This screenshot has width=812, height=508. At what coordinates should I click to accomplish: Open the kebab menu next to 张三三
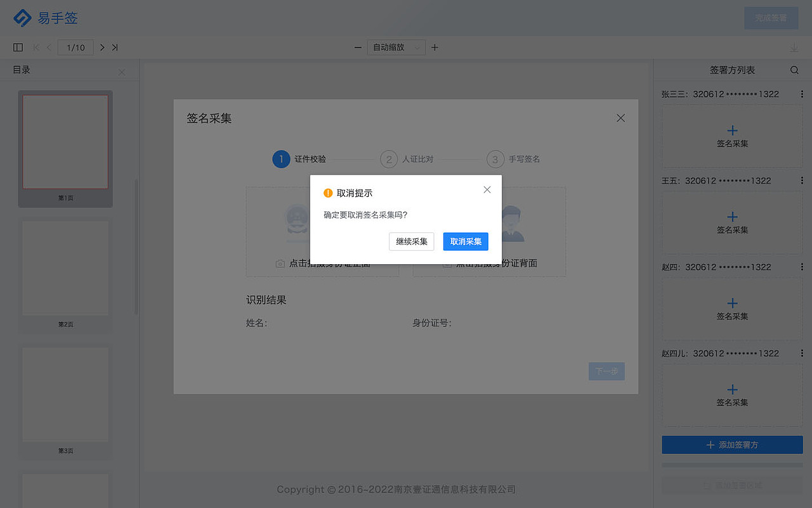(x=802, y=93)
